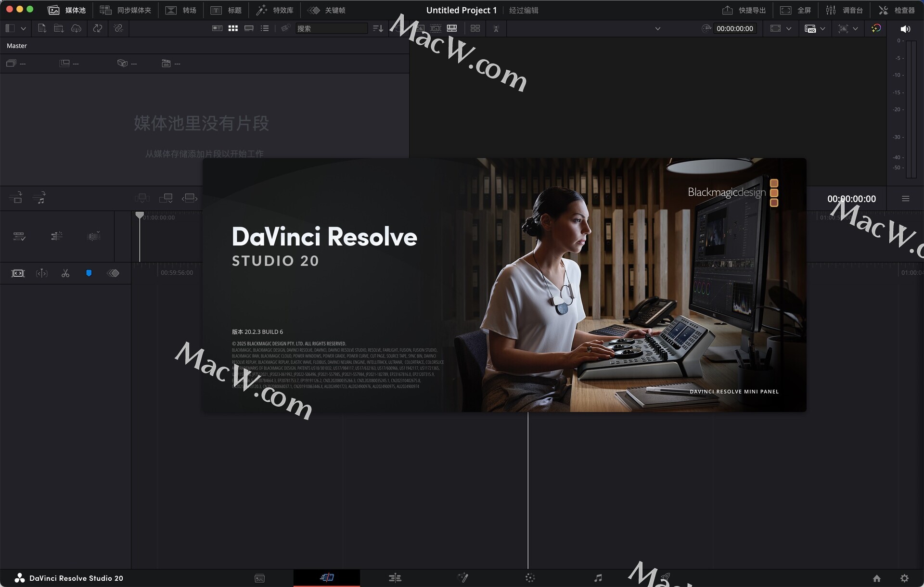Click the 搜索 search input field
Viewport: 924px width, 587px height.
(x=331, y=28)
